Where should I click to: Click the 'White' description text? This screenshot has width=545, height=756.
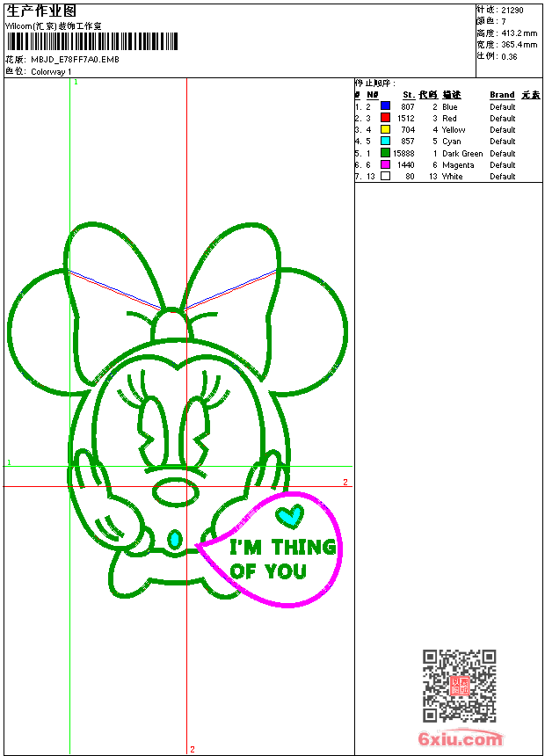point(453,177)
